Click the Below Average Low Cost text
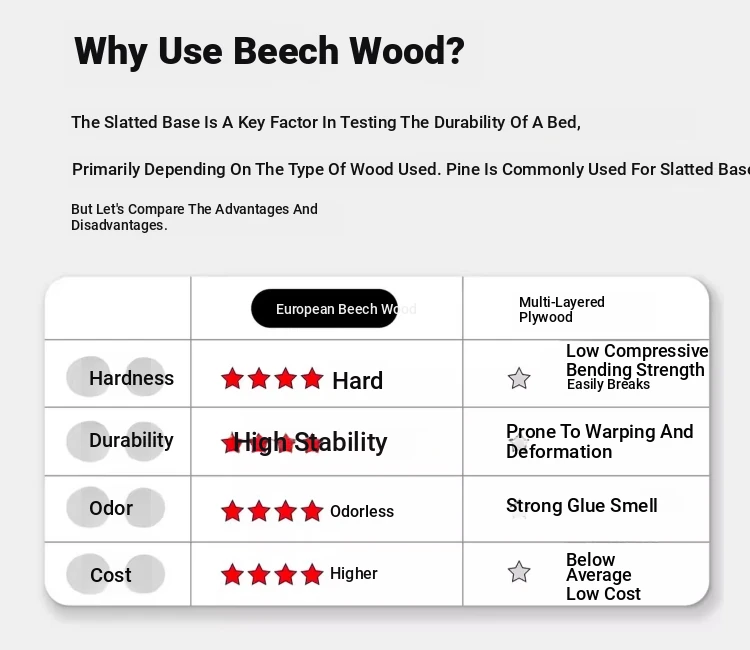This screenshot has width=750, height=650. 603,576
